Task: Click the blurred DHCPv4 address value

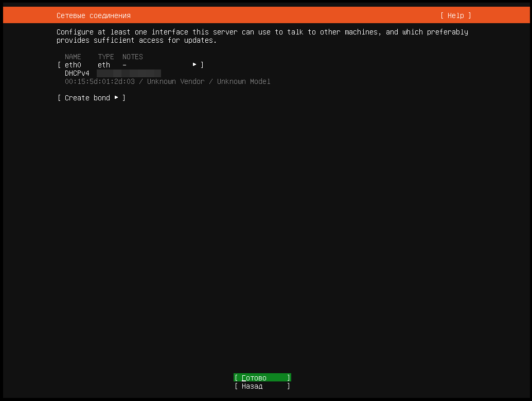Action: [x=129, y=73]
